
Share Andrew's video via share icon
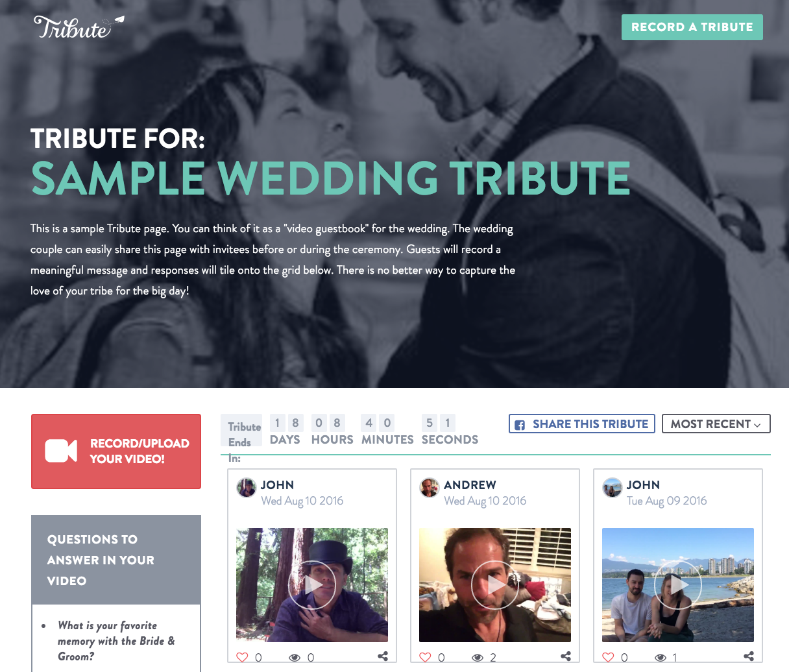coord(566,656)
